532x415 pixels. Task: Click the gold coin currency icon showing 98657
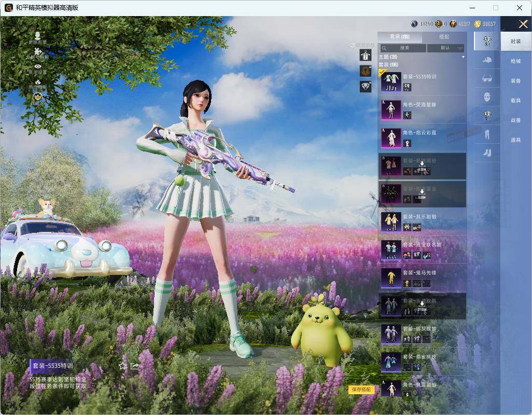(478, 24)
